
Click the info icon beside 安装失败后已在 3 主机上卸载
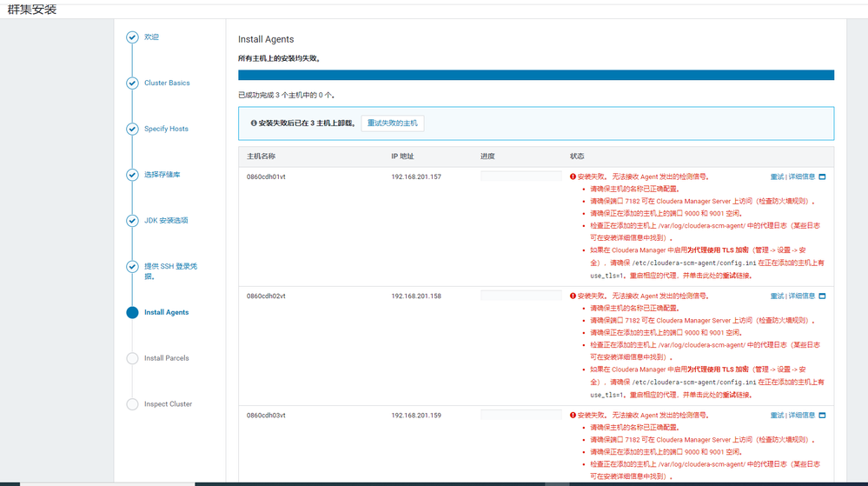[254, 123]
